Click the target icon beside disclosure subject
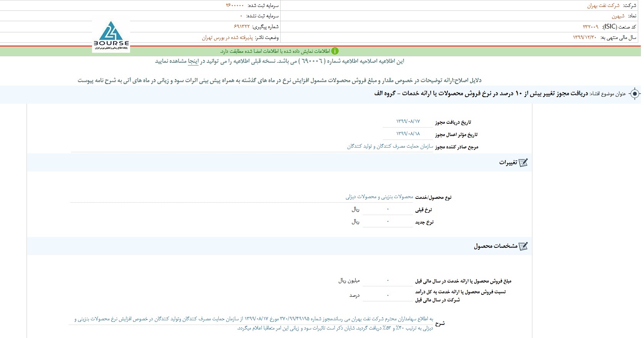Image resolution: width=644 pixels, height=338 pixels. [x=635, y=94]
